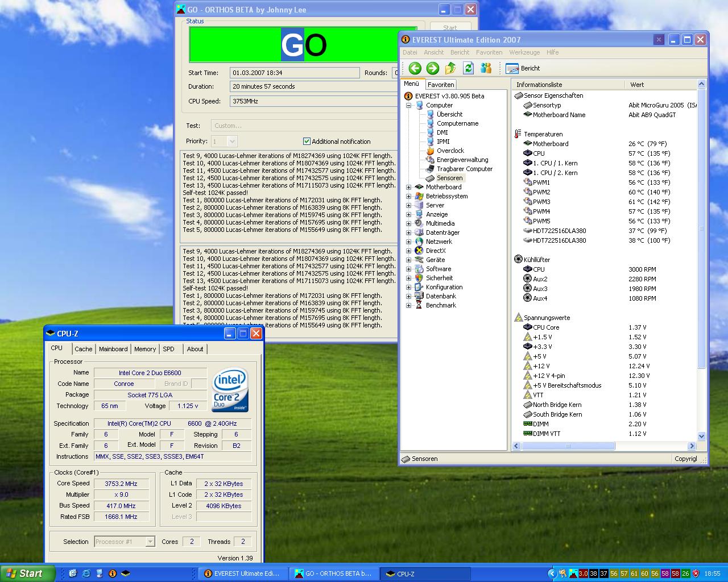
Task: Click the Geräte icon in the tree
Action: pyautogui.click(x=419, y=260)
